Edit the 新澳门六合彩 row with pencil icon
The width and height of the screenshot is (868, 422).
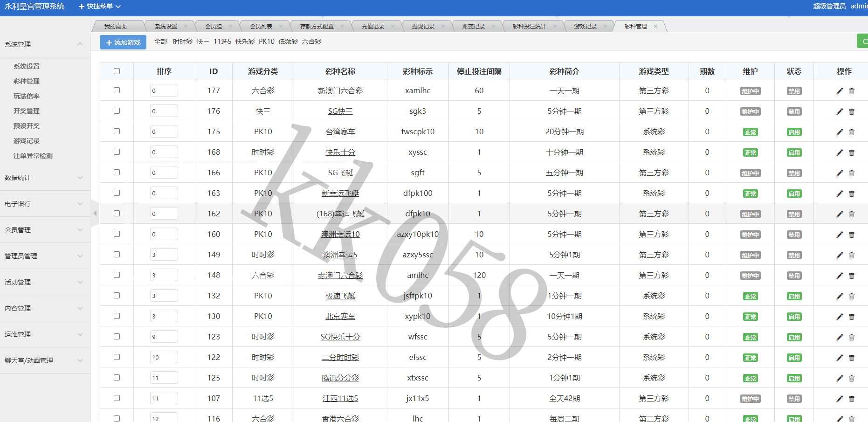pos(840,91)
